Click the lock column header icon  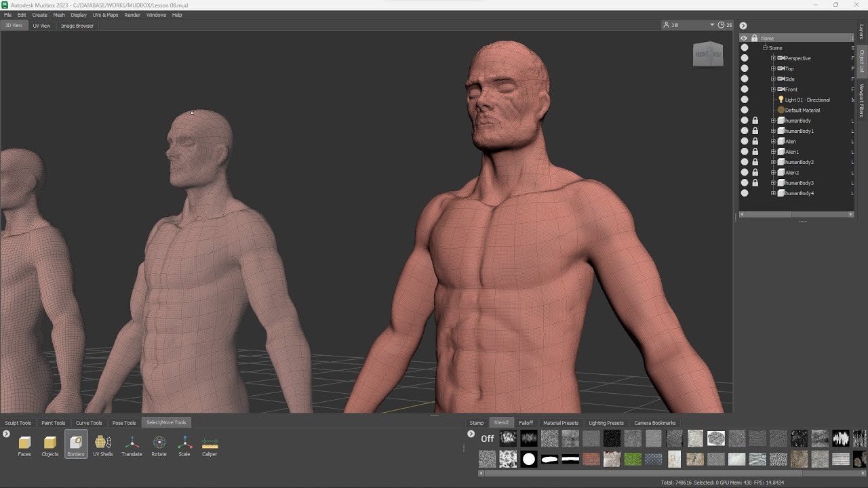[755, 38]
